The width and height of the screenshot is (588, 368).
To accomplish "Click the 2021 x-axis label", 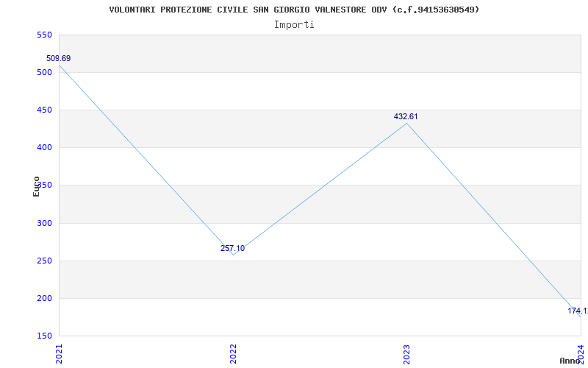I will pos(59,354).
